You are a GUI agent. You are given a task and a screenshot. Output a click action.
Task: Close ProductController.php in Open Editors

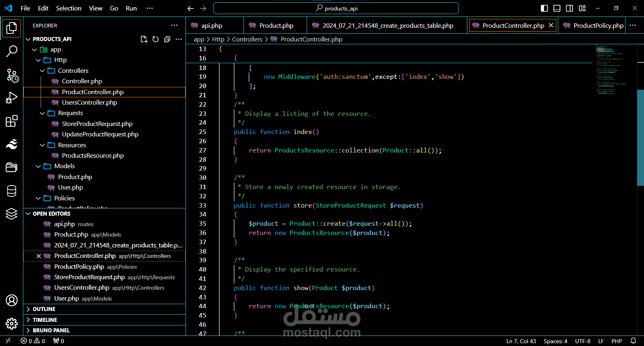39,256
